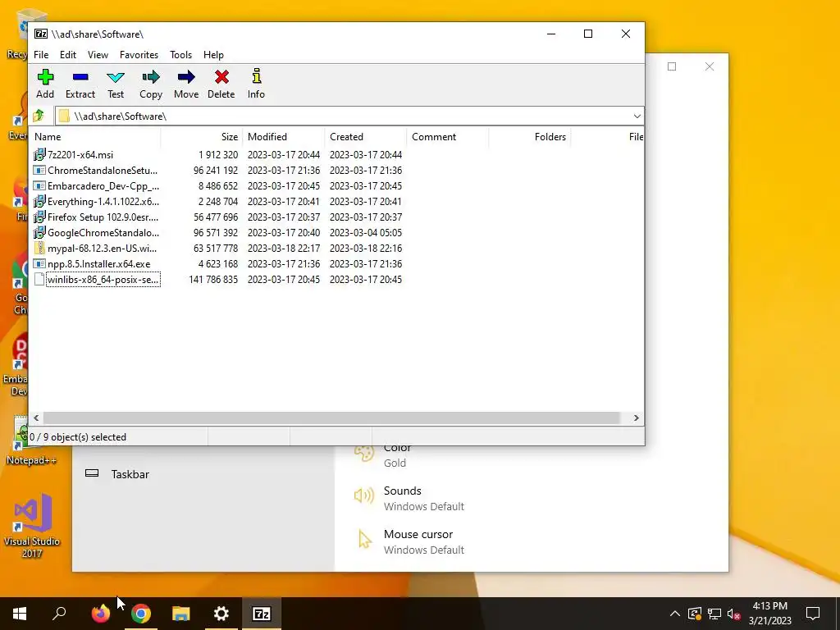The image size is (840, 630).
Task: Sort by Created column header
Action: (366, 137)
